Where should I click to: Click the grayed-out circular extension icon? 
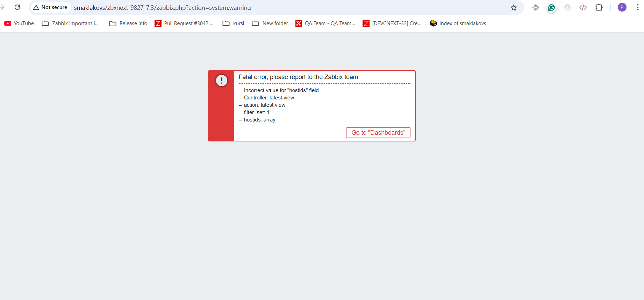coord(567,7)
